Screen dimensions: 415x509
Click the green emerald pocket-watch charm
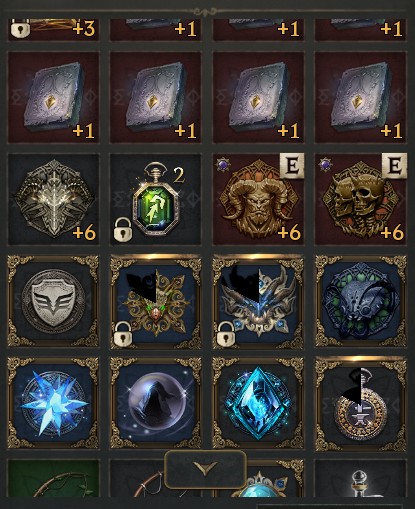(156, 199)
